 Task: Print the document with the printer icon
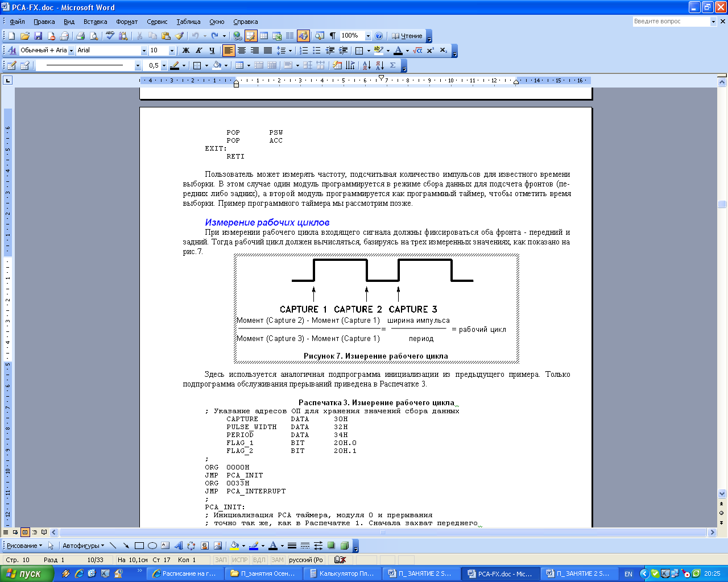click(80, 36)
